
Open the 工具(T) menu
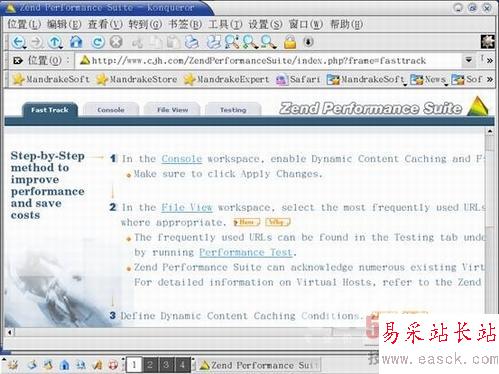[x=225, y=24]
